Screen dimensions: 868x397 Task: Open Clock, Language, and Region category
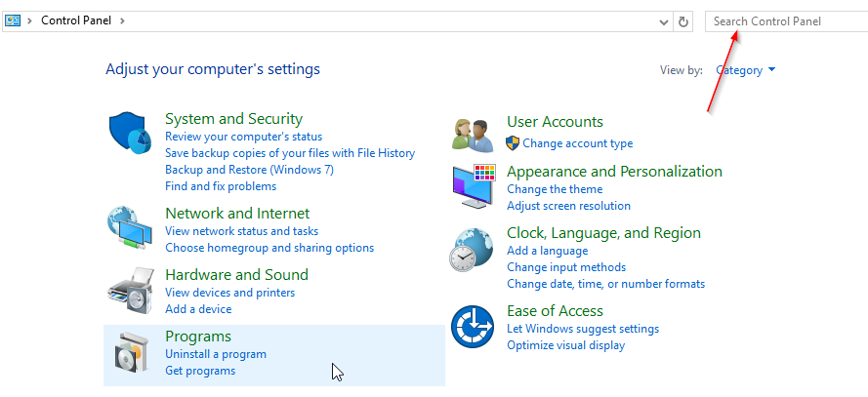[x=603, y=233]
